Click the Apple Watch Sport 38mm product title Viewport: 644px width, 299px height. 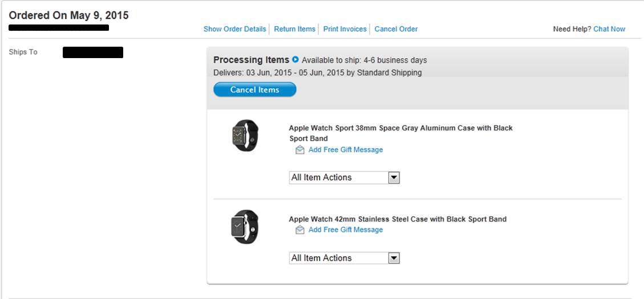[400, 133]
